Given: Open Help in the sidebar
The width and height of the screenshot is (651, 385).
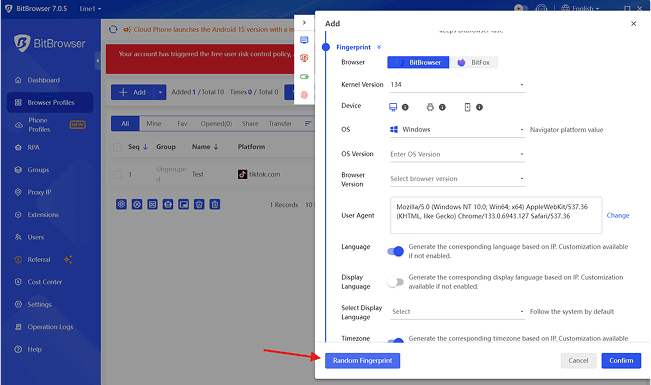Looking at the screenshot, I should pos(34,349).
